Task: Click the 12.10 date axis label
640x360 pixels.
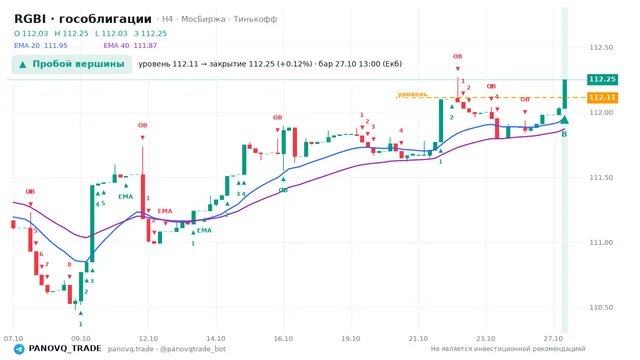Action: click(148, 339)
